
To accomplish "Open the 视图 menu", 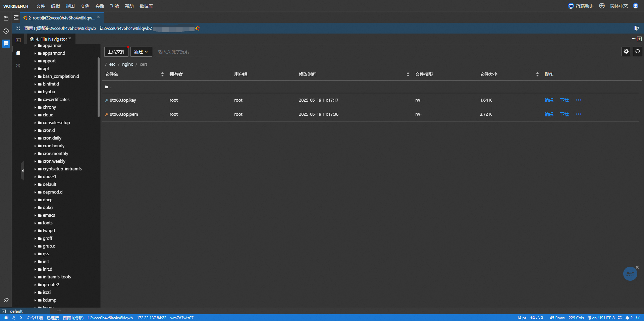I will [x=70, y=6].
